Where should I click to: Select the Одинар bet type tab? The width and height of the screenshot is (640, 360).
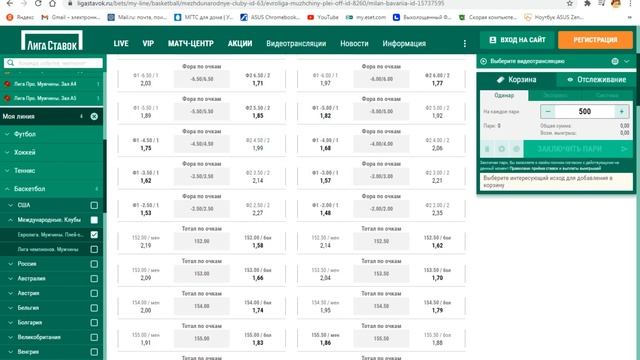(x=504, y=96)
